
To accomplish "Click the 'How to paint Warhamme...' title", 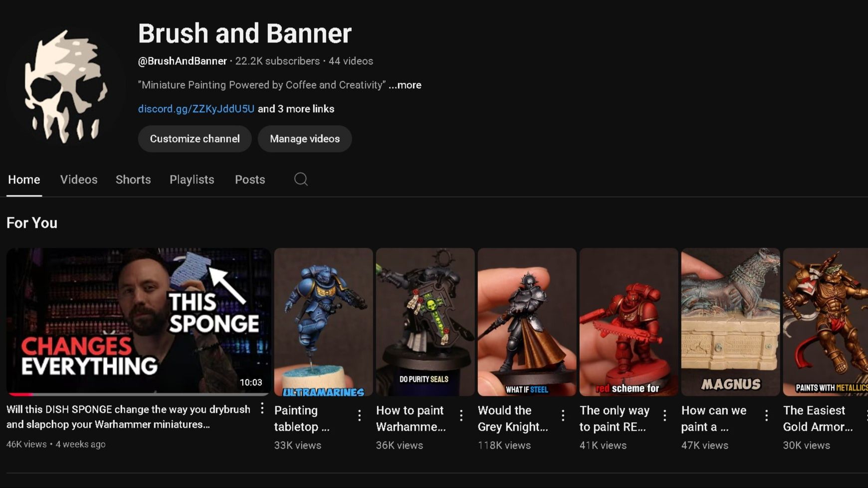I will [x=411, y=419].
